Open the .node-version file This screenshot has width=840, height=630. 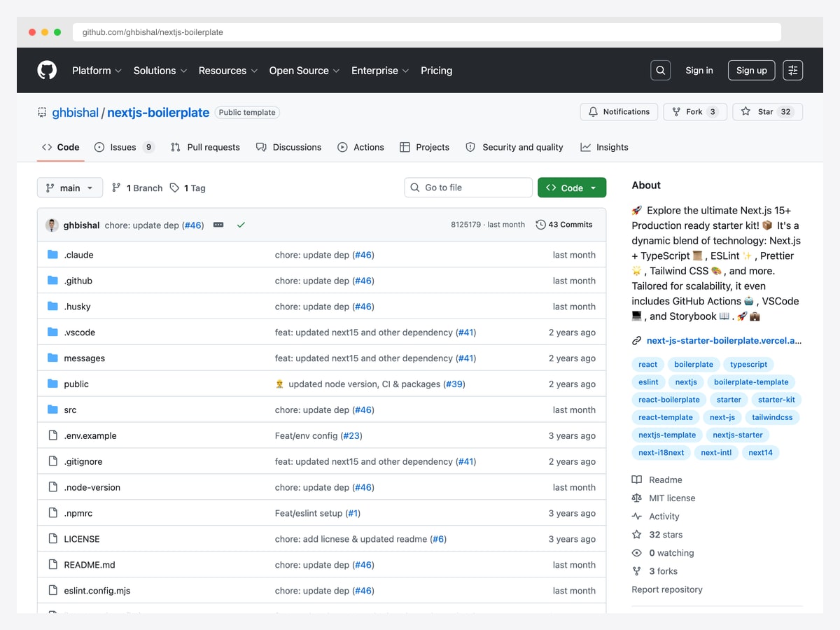(92, 487)
